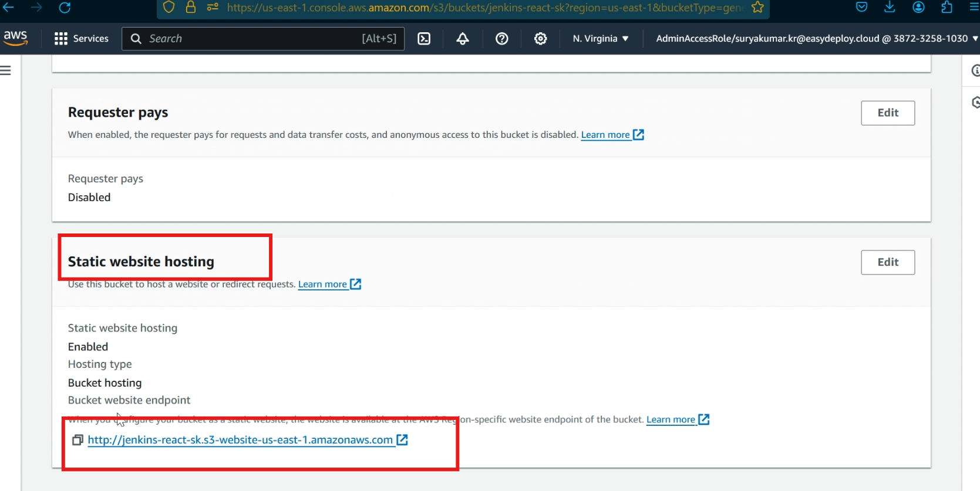
Task: Open the Pocket save icon
Action: click(861, 7)
